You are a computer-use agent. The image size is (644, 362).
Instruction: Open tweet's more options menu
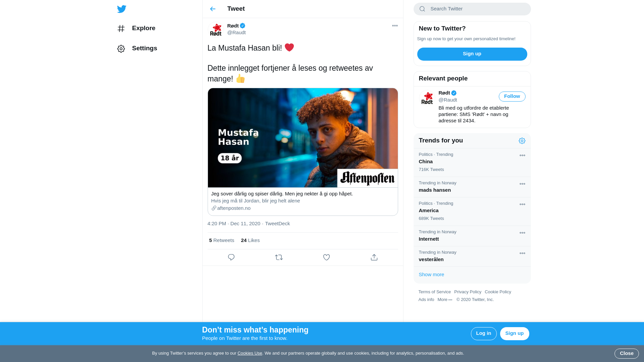(395, 26)
